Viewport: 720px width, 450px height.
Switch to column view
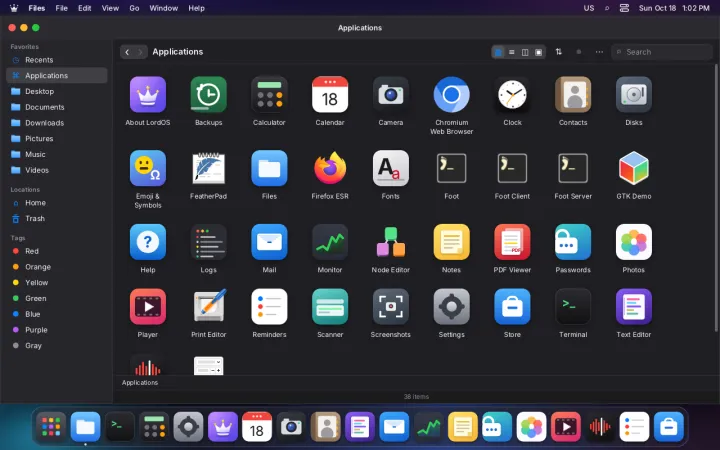click(x=525, y=52)
